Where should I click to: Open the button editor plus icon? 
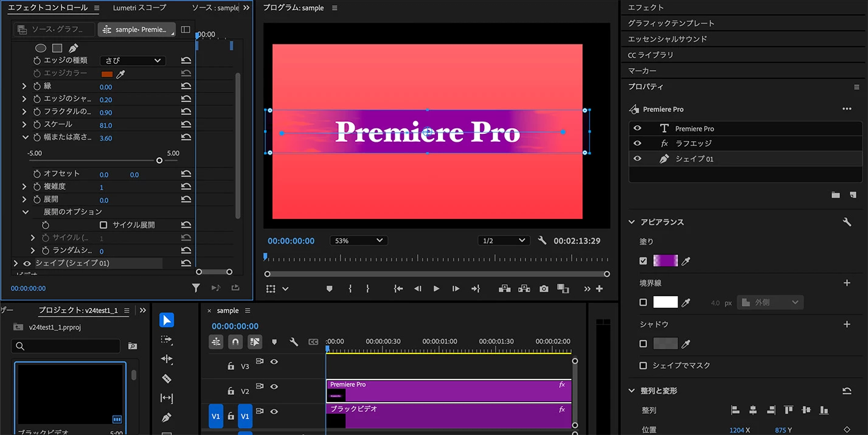pyautogui.click(x=599, y=289)
